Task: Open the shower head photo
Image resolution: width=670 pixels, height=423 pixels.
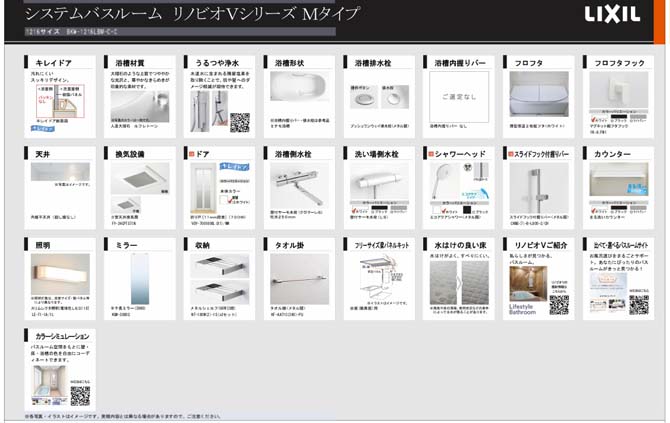Action: pos(444,182)
